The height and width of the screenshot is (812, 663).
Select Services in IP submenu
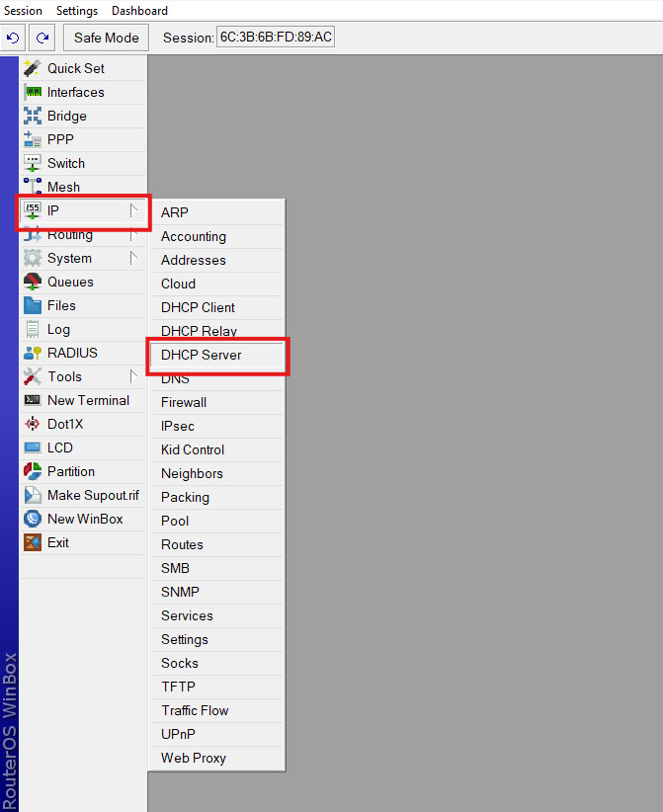(217, 616)
